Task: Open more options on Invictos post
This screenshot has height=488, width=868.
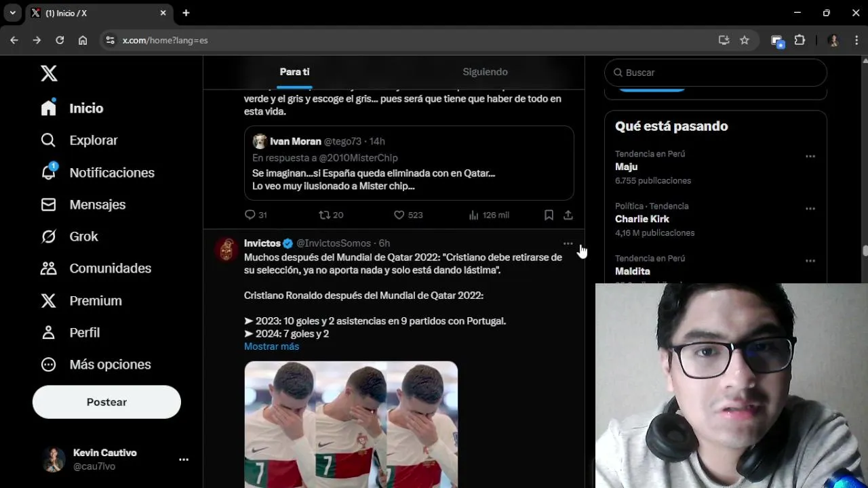Action: [x=568, y=243]
